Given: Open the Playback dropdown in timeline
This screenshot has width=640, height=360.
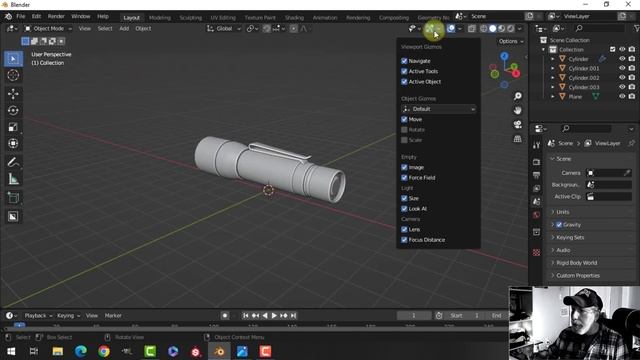Looking at the screenshot, I should click(x=38, y=316).
